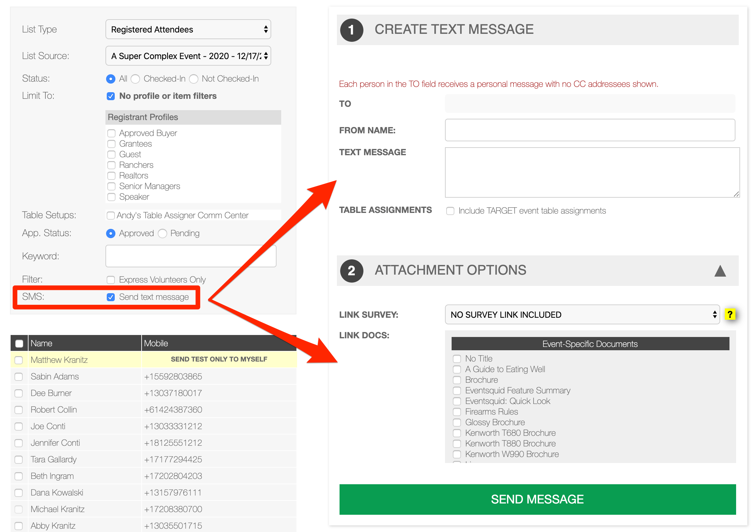Click the green SEND MESSAGE button
Image resolution: width=756 pixels, height=532 pixels.
point(537,499)
